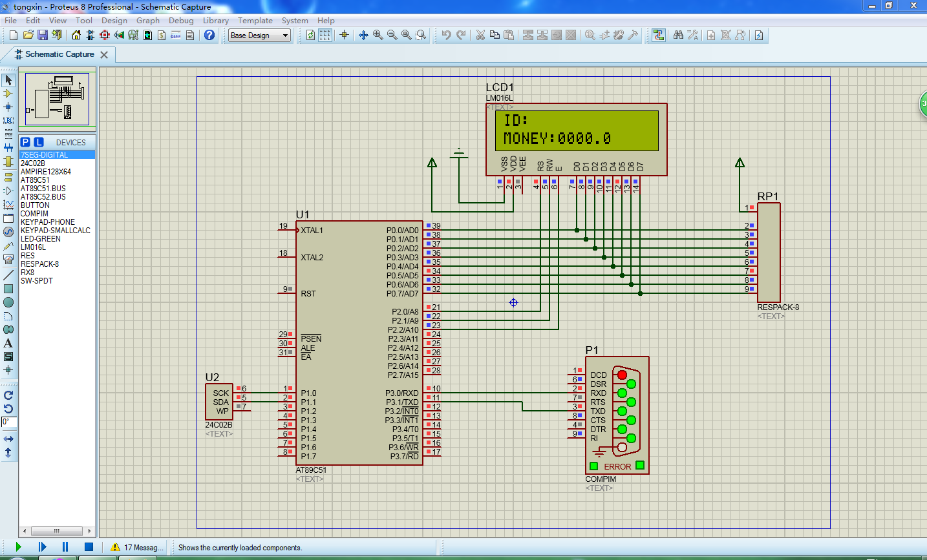Viewport: 927px width, 560px height.
Task: Save the project with floppy icon
Action: (x=42, y=35)
